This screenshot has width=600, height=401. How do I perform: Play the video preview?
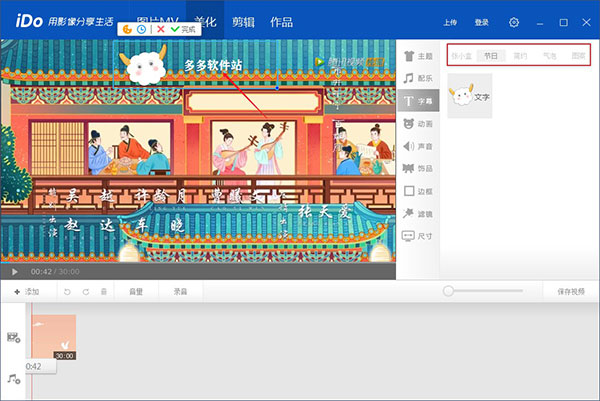tap(15, 272)
